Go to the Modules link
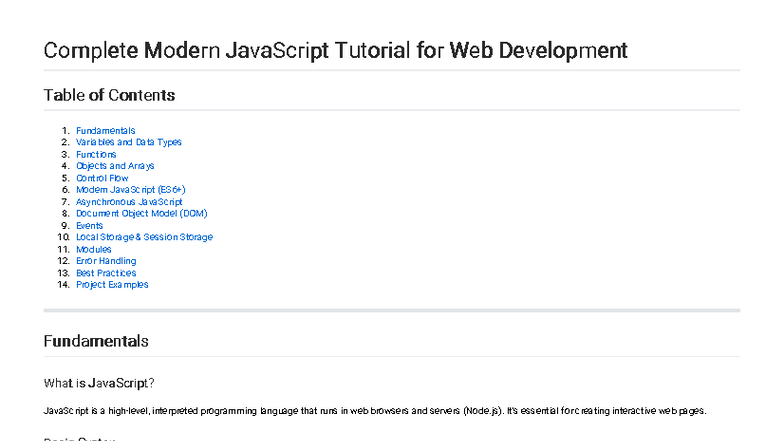Image resolution: width=784 pixels, height=441 pixels. pyautogui.click(x=94, y=249)
